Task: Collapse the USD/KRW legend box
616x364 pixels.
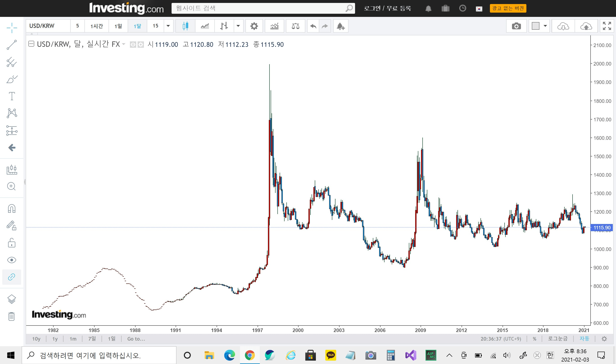Action: tap(31, 44)
